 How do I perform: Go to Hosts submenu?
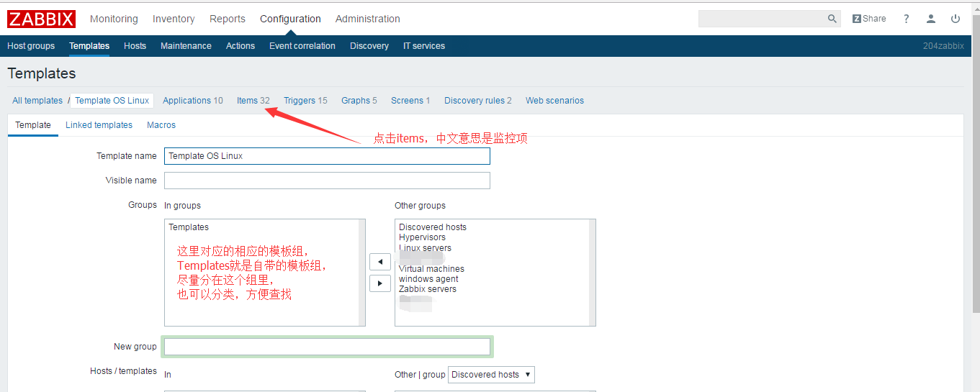(135, 46)
